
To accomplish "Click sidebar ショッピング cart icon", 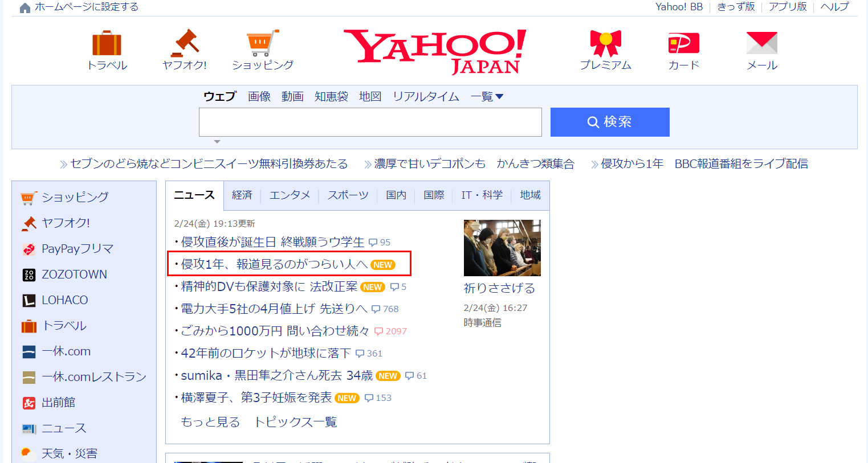I will click(x=29, y=198).
